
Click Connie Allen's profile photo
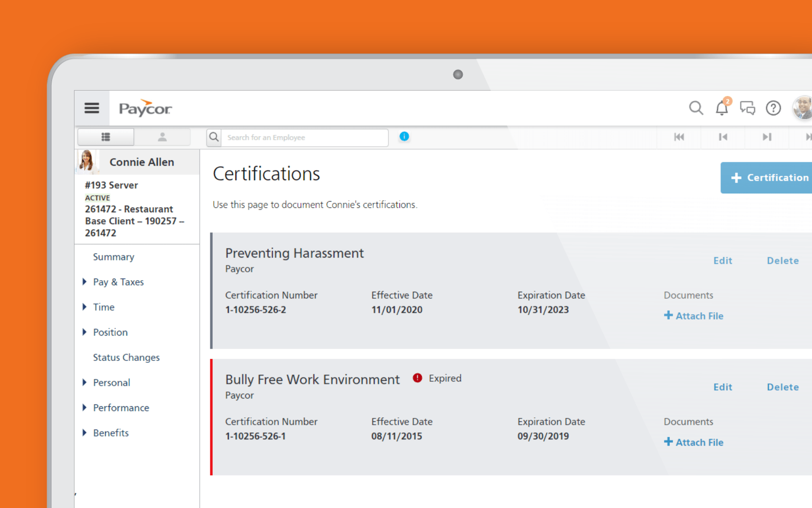pyautogui.click(x=88, y=161)
